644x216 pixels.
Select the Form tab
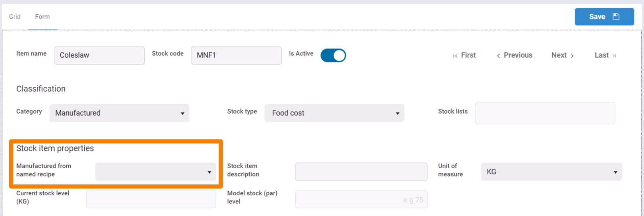[x=42, y=17]
